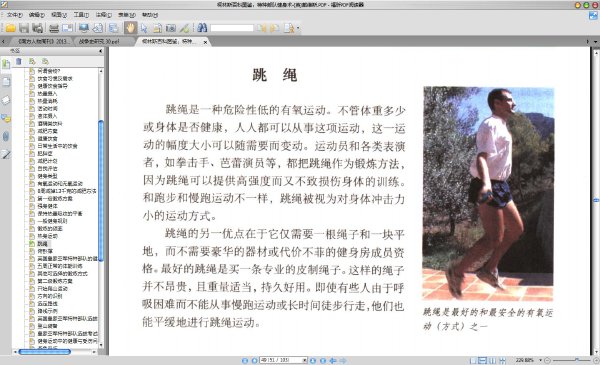Screen dimensions: 600x365
Task: Select the arrow cursor selection tool
Action: pos(144,28)
